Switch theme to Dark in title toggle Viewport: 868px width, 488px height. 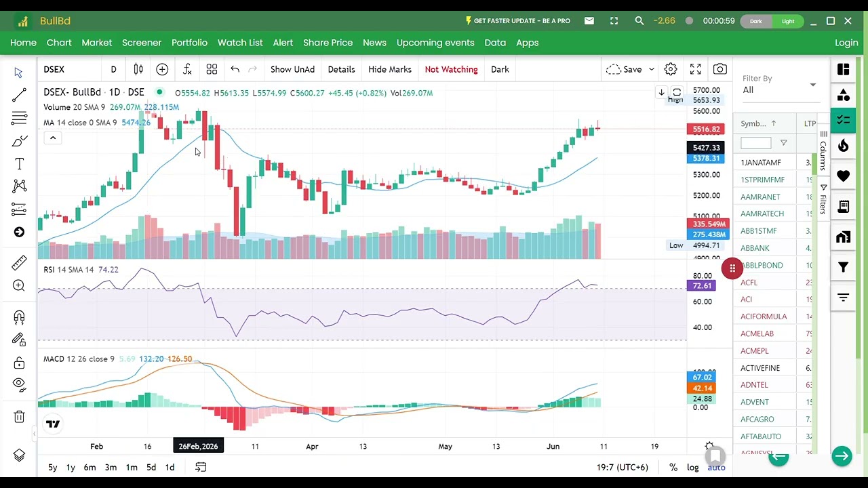pos(755,21)
